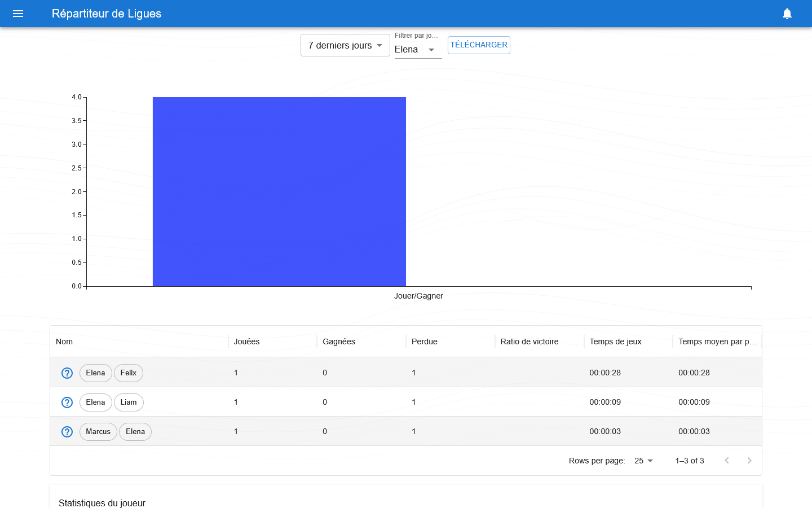This screenshot has height=508, width=812.
Task: Click the notifications bell icon
Action: [787, 14]
